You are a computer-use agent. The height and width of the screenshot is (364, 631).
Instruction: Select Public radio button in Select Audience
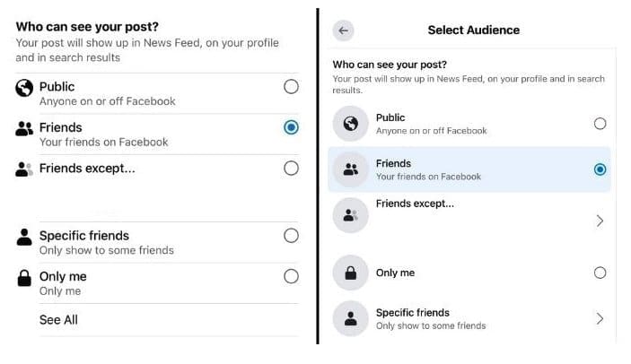click(x=600, y=124)
